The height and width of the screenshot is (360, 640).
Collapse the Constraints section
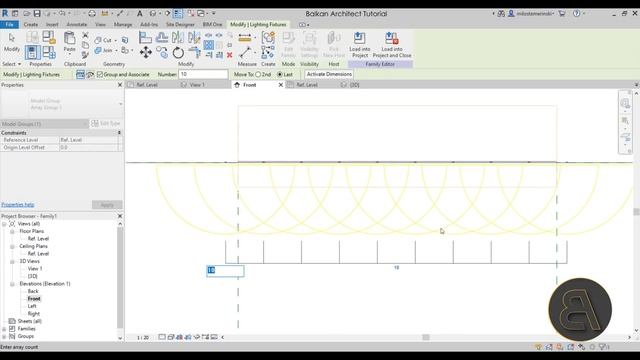[119, 133]
